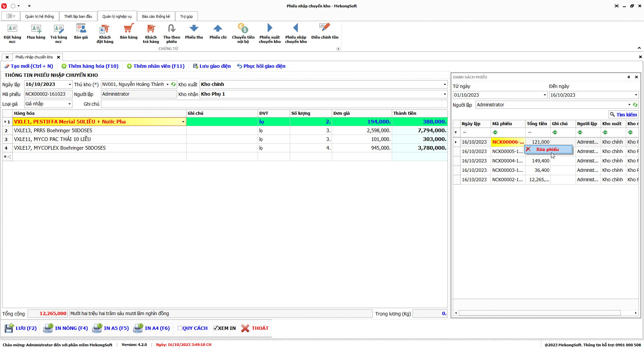Choose Xóa phiếu in context menu

548,150
